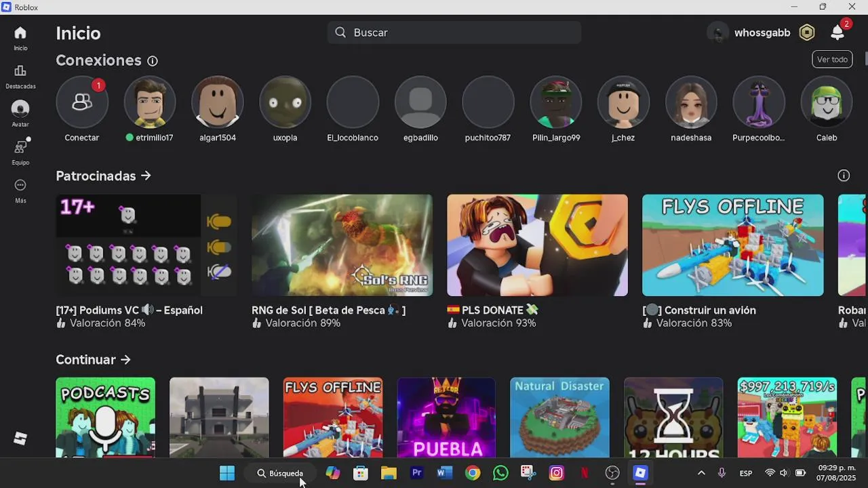
Task: Show hidden system tray icons
Action: tap(701, 473)
